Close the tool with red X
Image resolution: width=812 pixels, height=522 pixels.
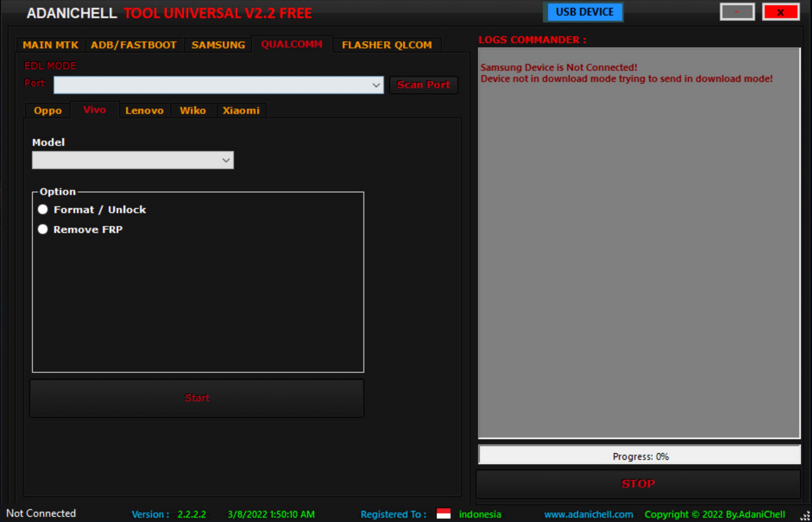coord(780,12)
